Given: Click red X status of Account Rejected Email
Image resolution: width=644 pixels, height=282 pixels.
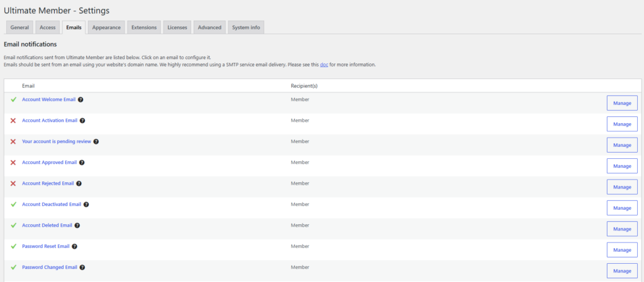Looking at the screenshot, I should tap(13, 183).
